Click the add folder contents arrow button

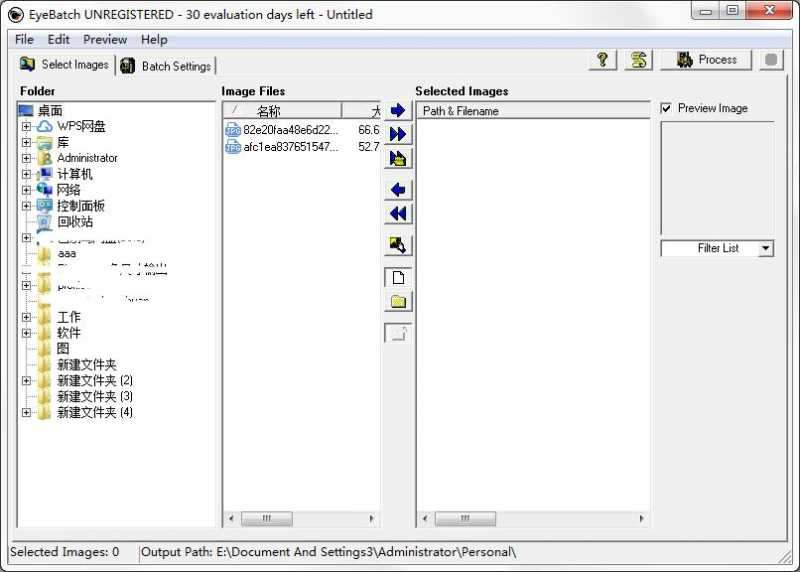coord(398,158)
